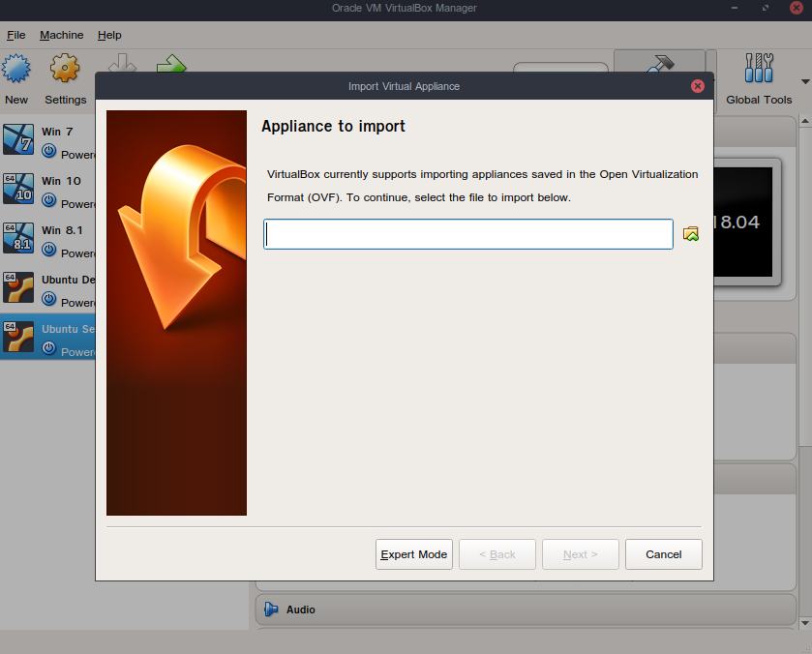Browse for an appliance file with the folder icon
The height and width of the screenshot is (654, 812).
point(691,234)
